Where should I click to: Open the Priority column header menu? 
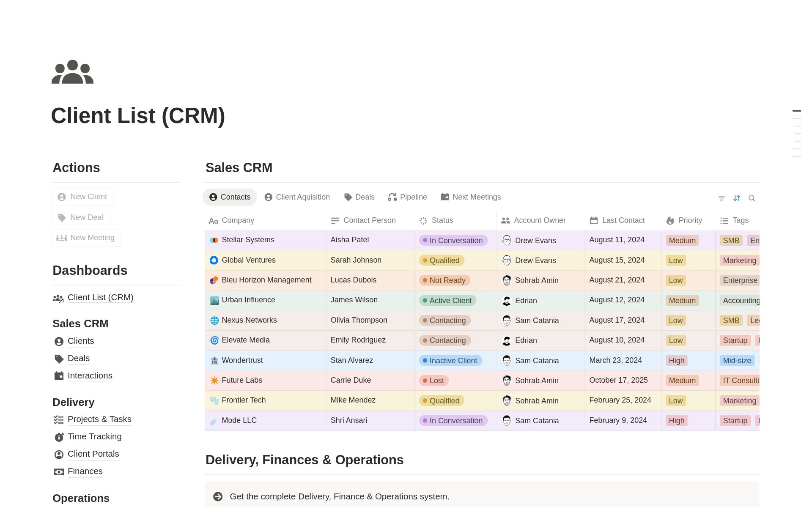688,220
